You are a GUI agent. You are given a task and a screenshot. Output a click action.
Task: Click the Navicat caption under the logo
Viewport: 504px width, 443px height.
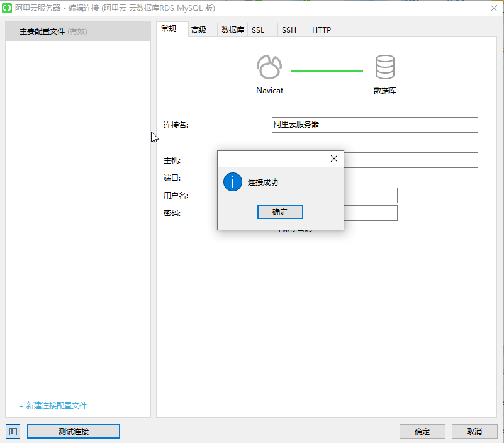270,91
